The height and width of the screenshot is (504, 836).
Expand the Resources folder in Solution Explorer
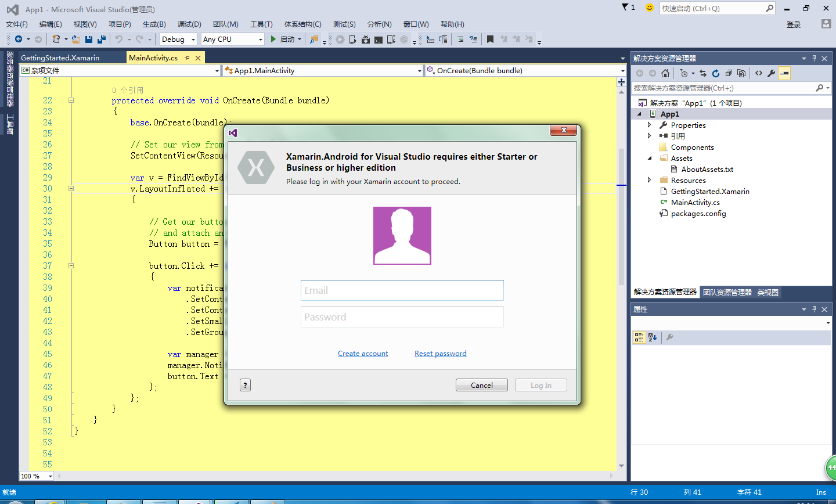[x=649, y=180]
